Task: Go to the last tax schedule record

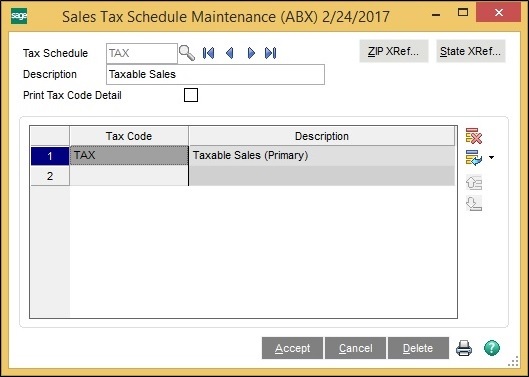Action: point(271,53)
